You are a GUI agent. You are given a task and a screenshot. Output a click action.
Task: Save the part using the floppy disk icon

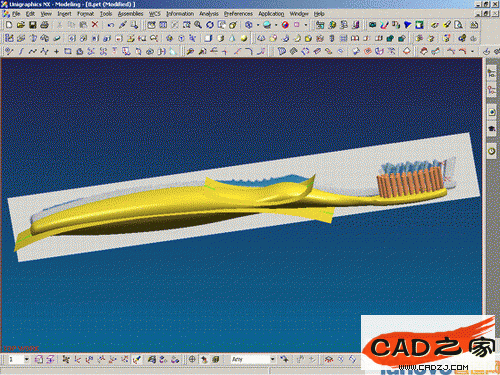point(32,25)
